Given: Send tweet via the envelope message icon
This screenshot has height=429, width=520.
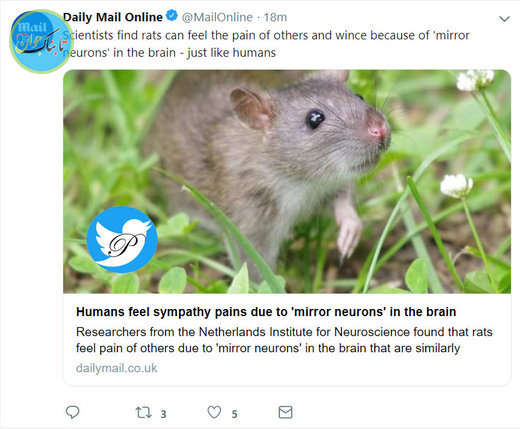Looking at the screenshot, I should click(285, 412).
